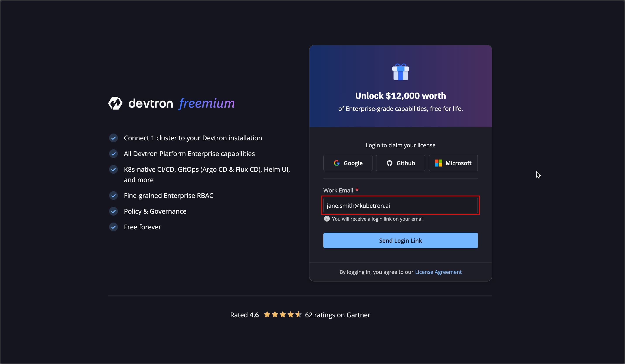625x364 pixels.
Task: Click the checkmark beside All Devtron Platform capabilities
Action: click(x=114, y=154)
